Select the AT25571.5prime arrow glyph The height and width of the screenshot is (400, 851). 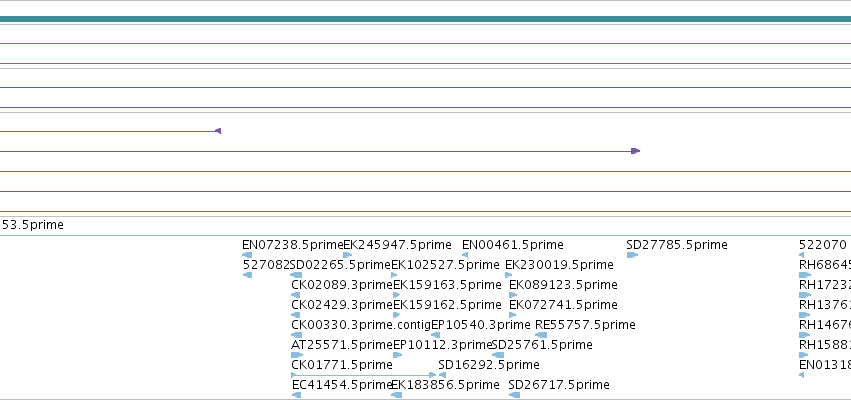pyautogui.click(x=297, y=355)
